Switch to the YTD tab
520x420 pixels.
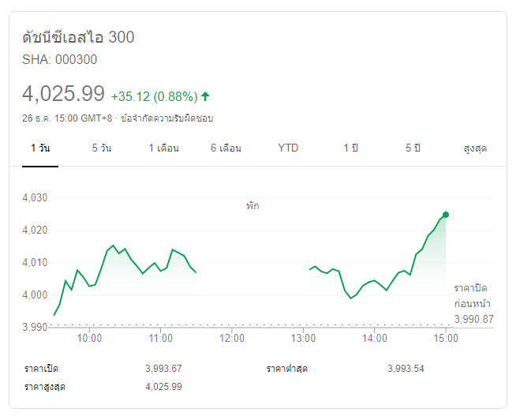coord(288,148)
